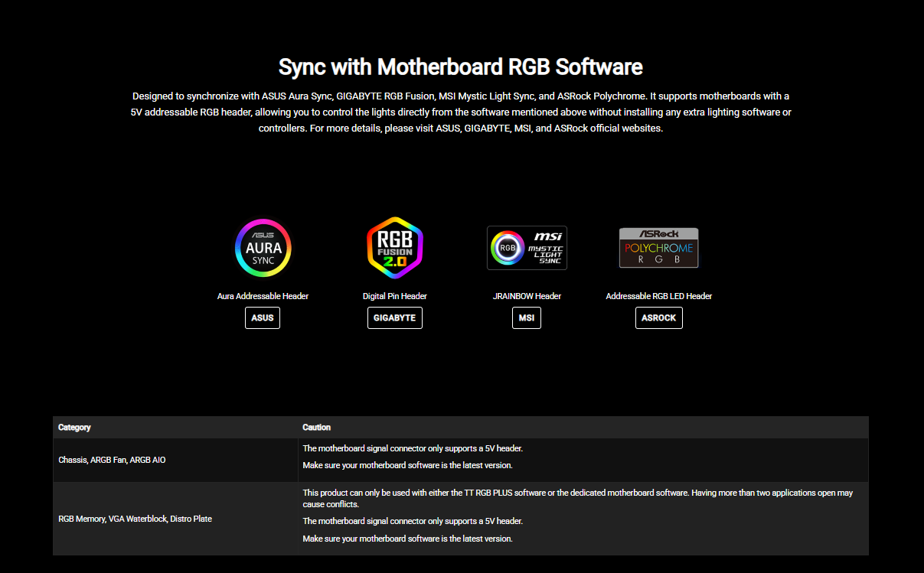
Task: Click the caution text in the Chassis row
Action: [x=413, y=448]
